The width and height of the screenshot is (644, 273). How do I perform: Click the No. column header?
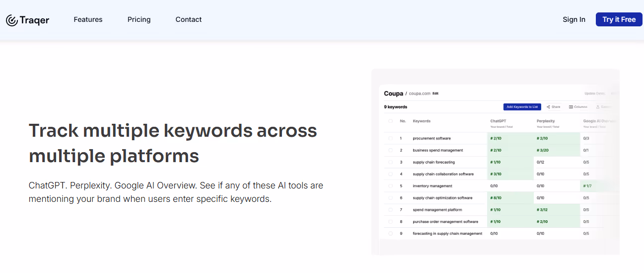403,121
